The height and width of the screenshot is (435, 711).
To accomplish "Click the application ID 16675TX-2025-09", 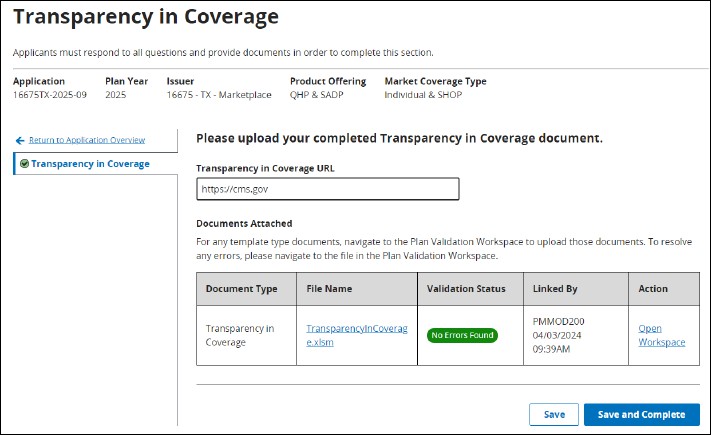I will click(x=52, y=95).
